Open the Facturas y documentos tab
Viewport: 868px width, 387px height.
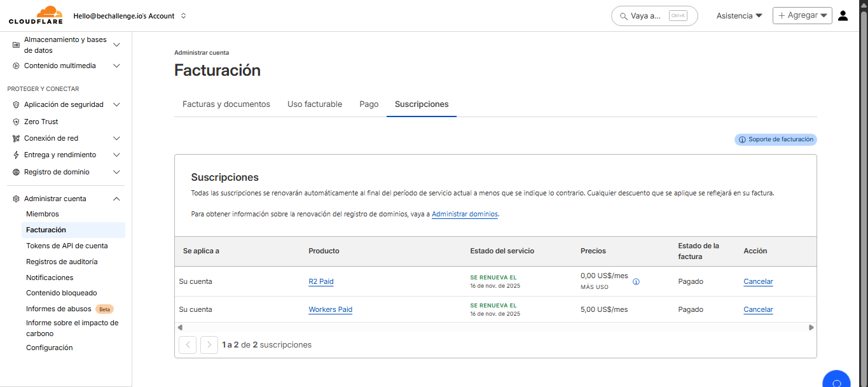(226, 104)
